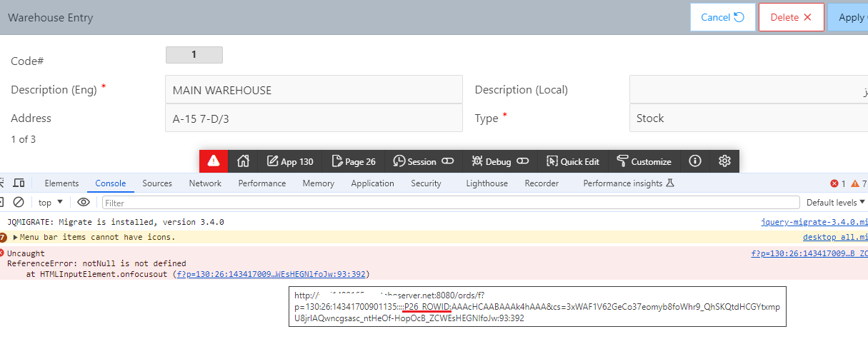Click the console Filter input field
Image resolution: width=868 pixels, height=344 pixels.
click(x=449, y=203)
